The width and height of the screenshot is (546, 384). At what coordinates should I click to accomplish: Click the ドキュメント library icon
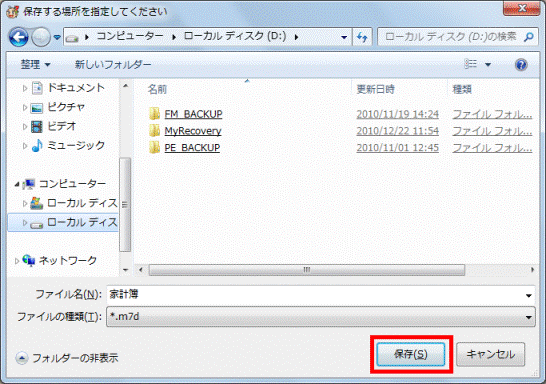point(37,88)
